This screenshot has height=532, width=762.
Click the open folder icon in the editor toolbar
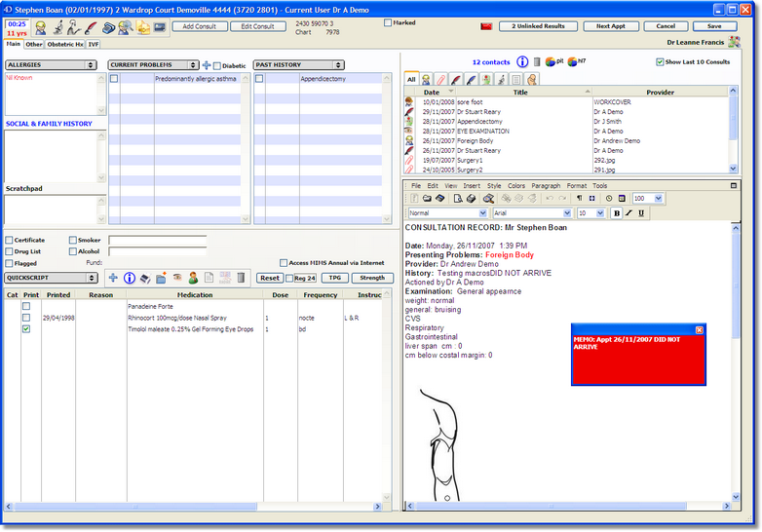(427, 198)
